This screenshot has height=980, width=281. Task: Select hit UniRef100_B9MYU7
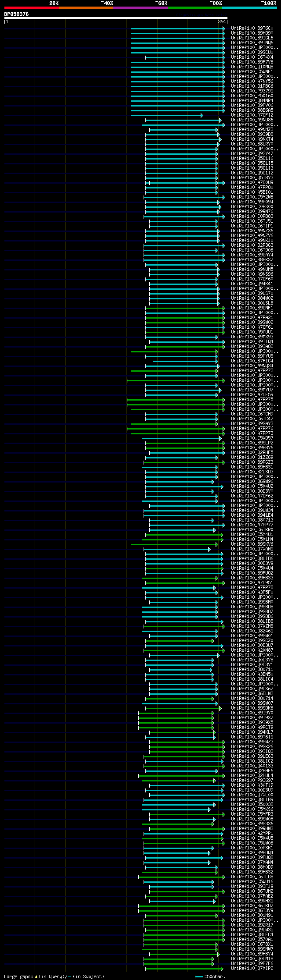click(x=252, y=390)
